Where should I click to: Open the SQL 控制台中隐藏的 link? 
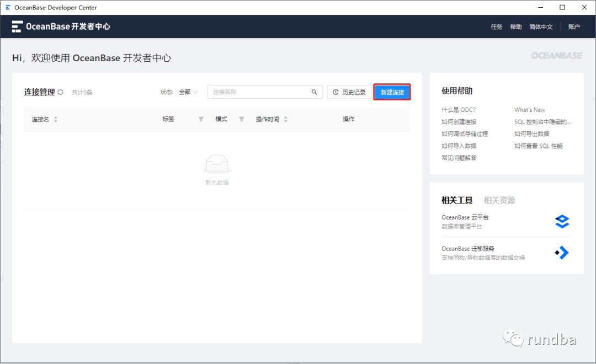point(542,122)
